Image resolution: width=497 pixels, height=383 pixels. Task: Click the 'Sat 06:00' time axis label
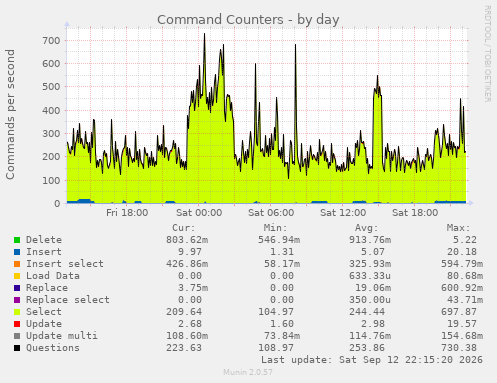[x=271, y=213]
